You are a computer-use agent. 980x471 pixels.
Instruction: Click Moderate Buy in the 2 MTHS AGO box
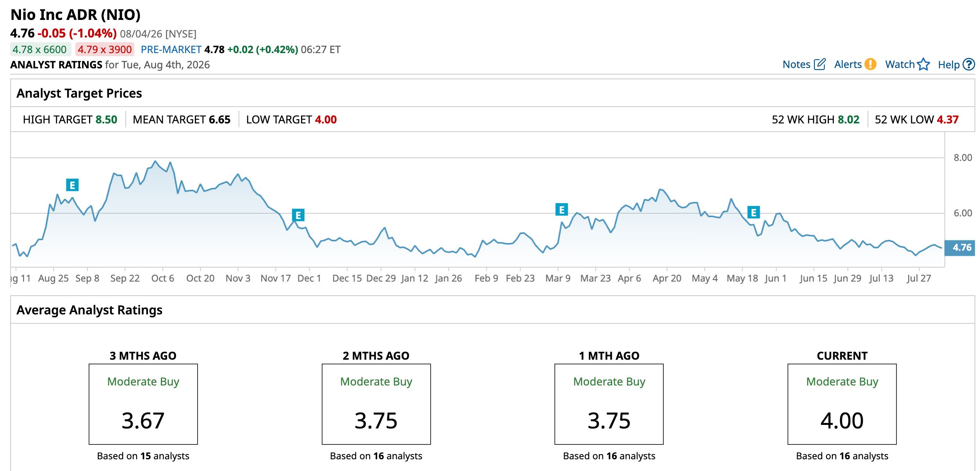point(376,382)
